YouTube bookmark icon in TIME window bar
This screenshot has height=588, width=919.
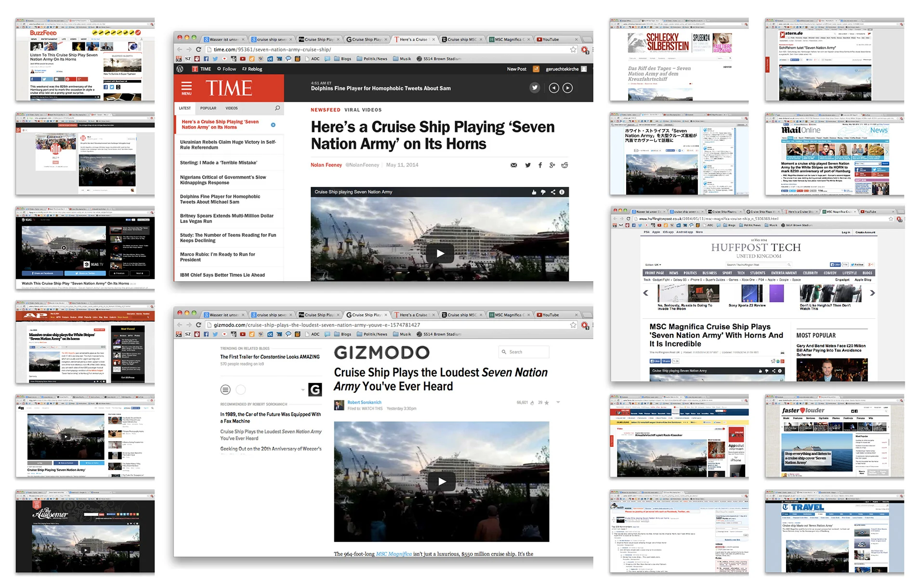click(242, 59)
